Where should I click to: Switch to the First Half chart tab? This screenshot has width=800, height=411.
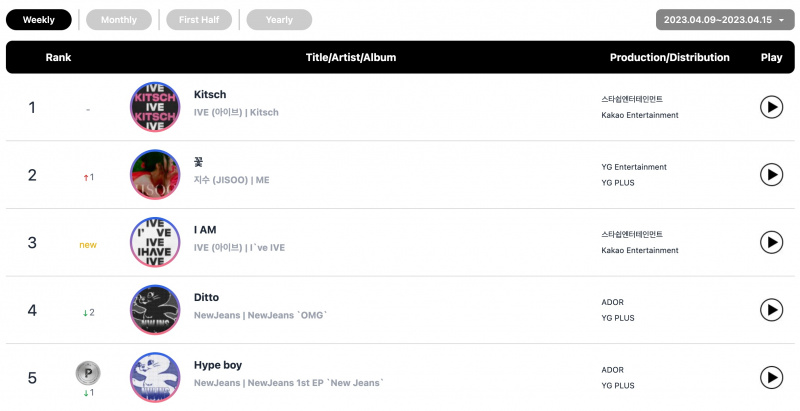(x=199, y=20)
